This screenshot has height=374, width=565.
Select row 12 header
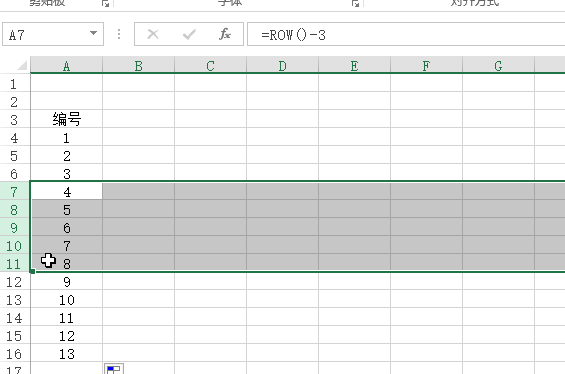(x=14, y=281)
